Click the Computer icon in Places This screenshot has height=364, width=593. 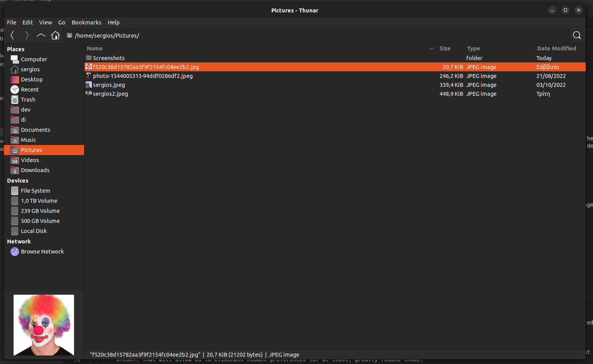coord(15,59)
